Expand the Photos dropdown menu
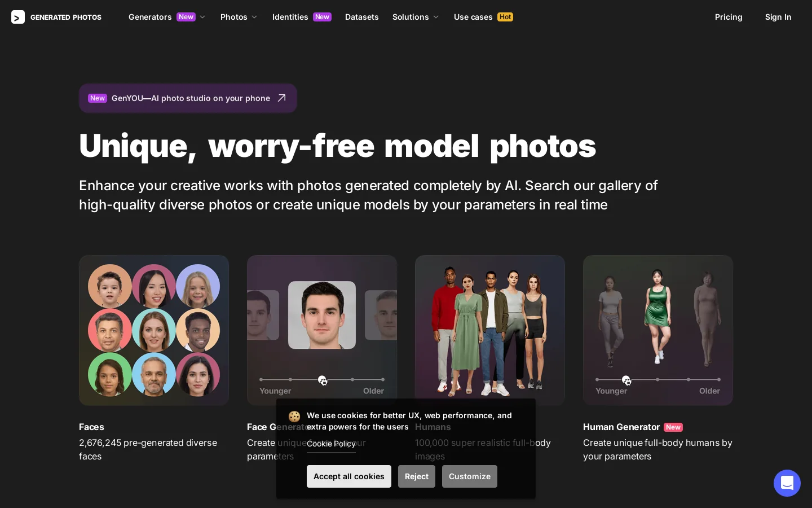Viewport: 812px width, 508px height. (x=239, y=17)
